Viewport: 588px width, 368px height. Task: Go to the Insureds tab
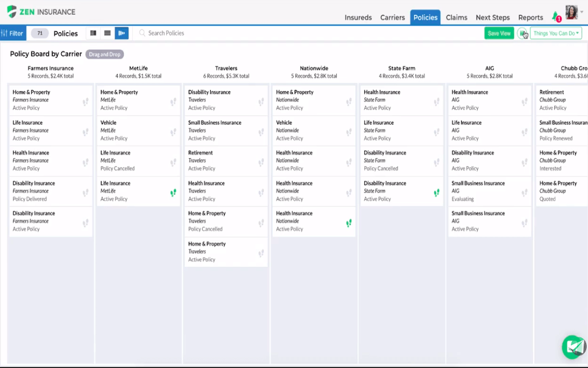click(x=358, y=17)
